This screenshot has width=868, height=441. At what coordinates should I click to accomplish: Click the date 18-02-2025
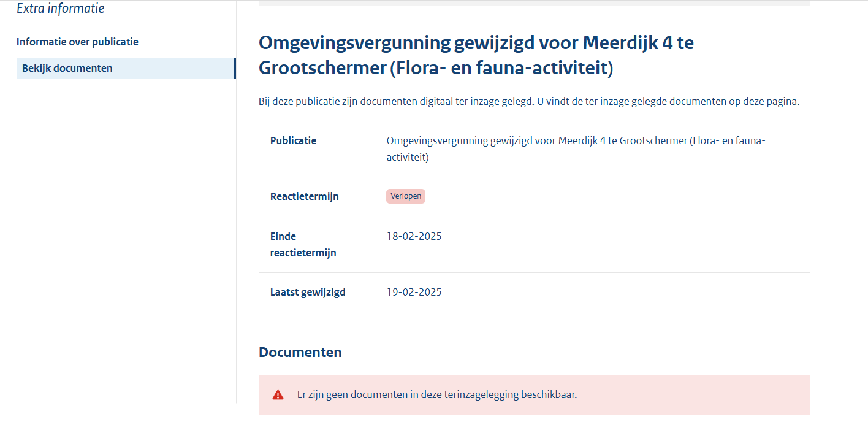(414, 236)
